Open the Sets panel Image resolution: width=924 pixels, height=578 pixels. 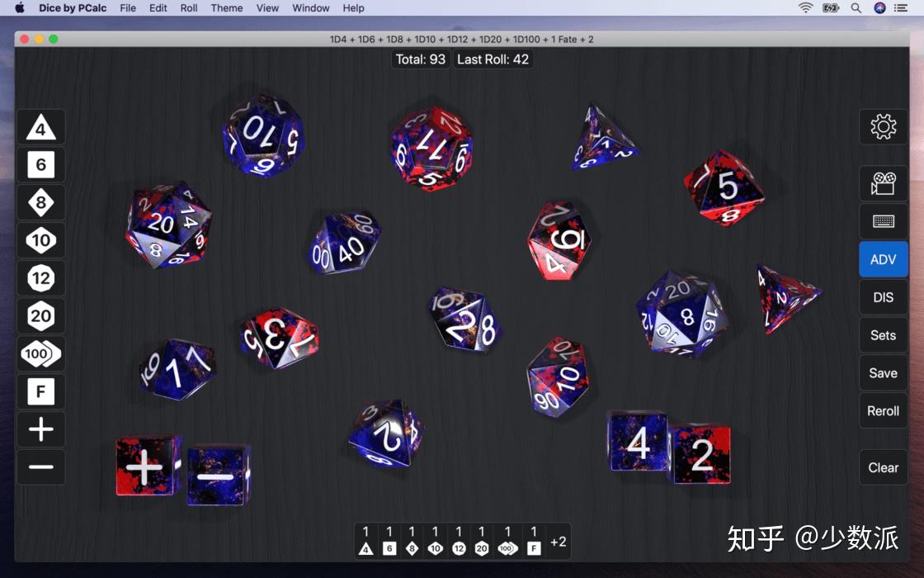pyautogui.click(x=883, y=335)
